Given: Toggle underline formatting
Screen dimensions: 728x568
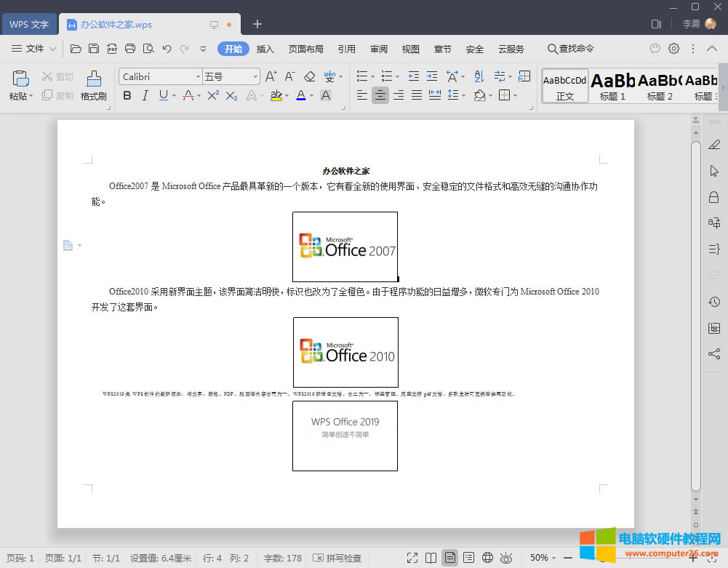Looking at the screenshot, I should [x=164, y=95].
